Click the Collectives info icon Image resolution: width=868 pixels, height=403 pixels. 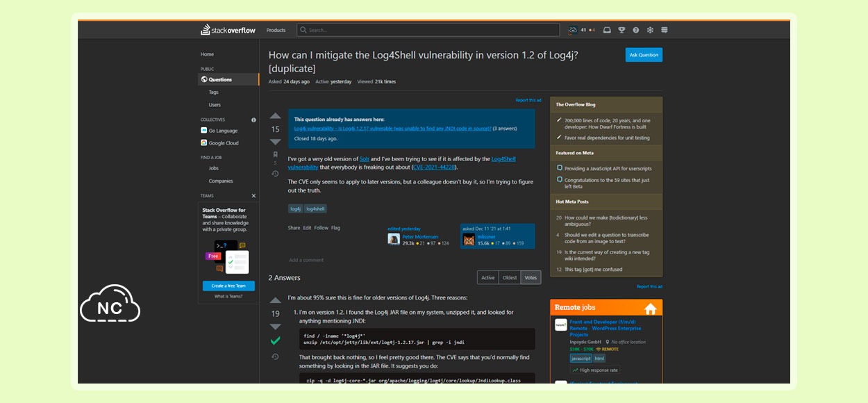click(253, 120)
